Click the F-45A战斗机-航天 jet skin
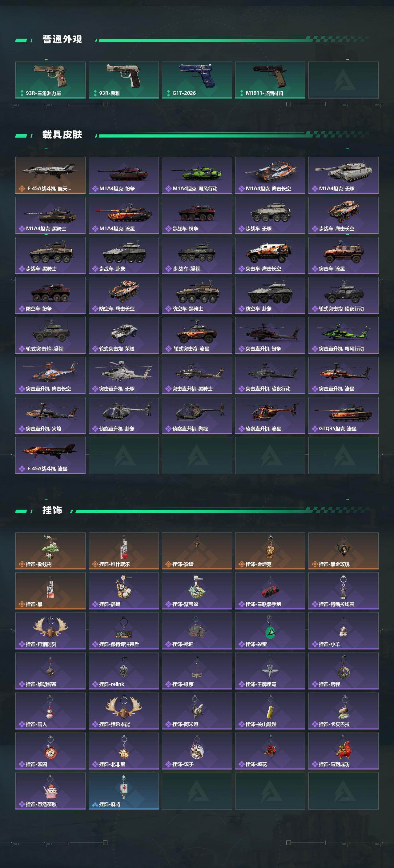Viewport: 394px width, 868px height. pos(50,175)
